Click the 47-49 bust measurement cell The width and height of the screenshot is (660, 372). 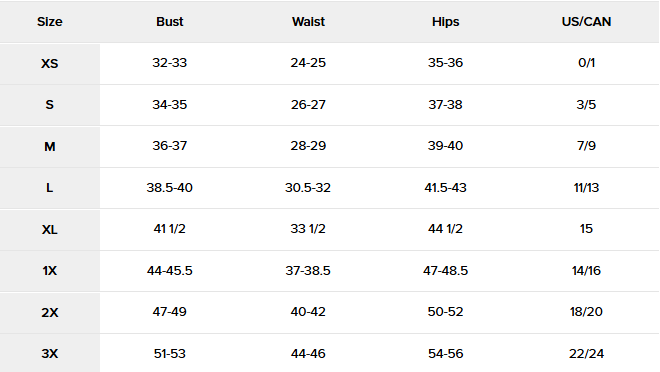tap(170, 312)
